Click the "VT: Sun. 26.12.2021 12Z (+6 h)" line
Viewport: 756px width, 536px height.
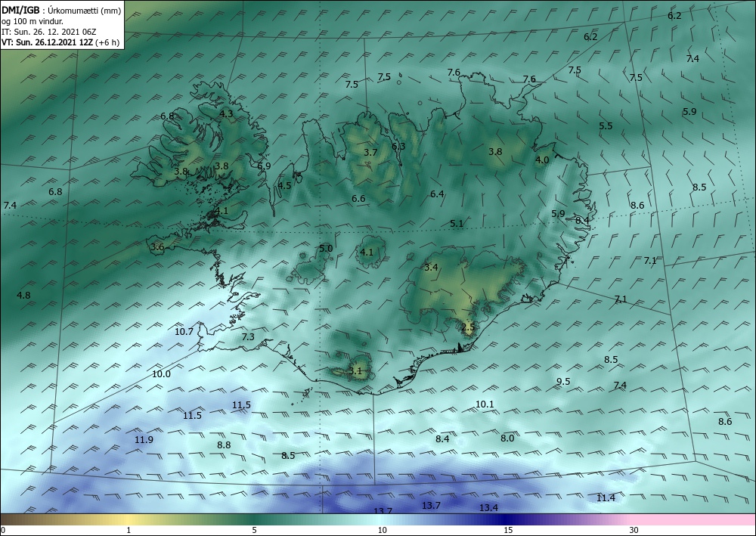pos(60,42)
